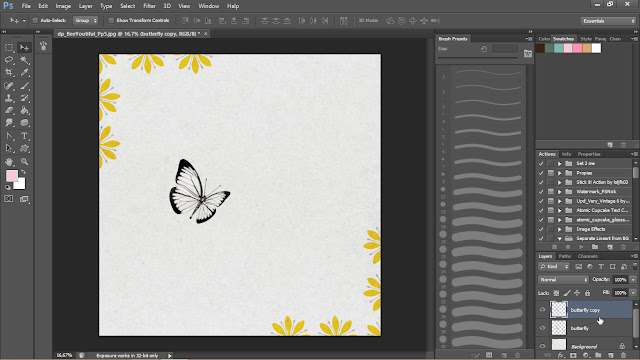This screenshot has height=360, width=640.
Task: Open the Essentials workspace switcher
Action: (608, 21)
